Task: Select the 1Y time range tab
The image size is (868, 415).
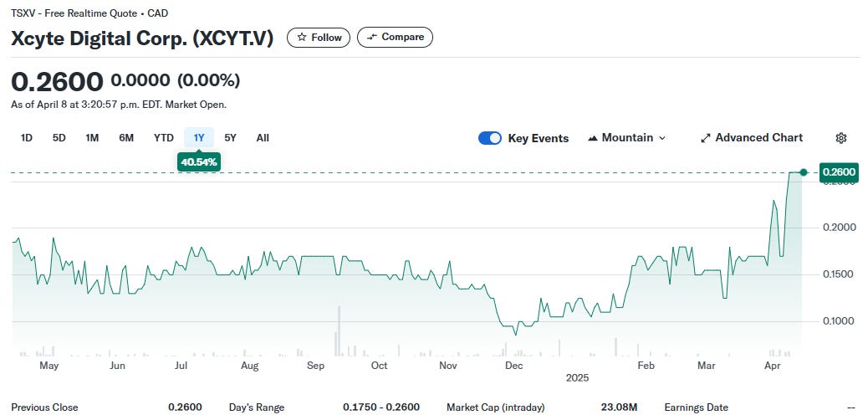Action: click(x=199, y=138)
